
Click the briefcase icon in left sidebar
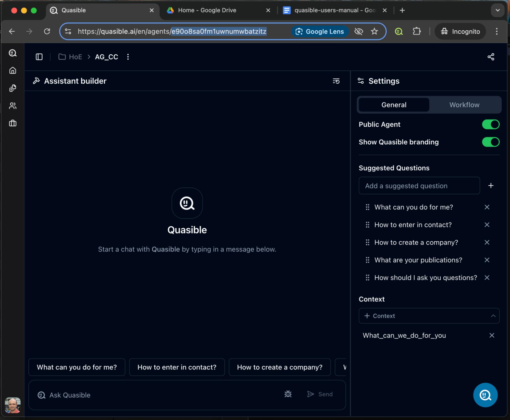coord(13,123)
